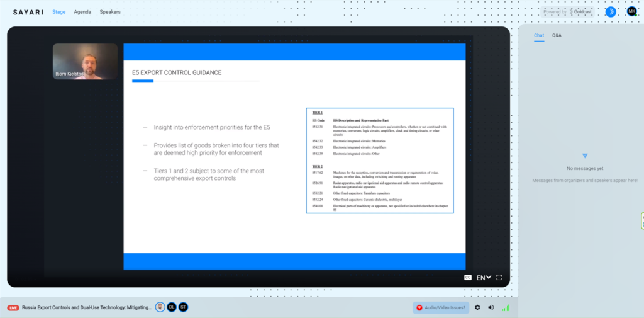Open the Speakers tab

click(x=110, y=12)
